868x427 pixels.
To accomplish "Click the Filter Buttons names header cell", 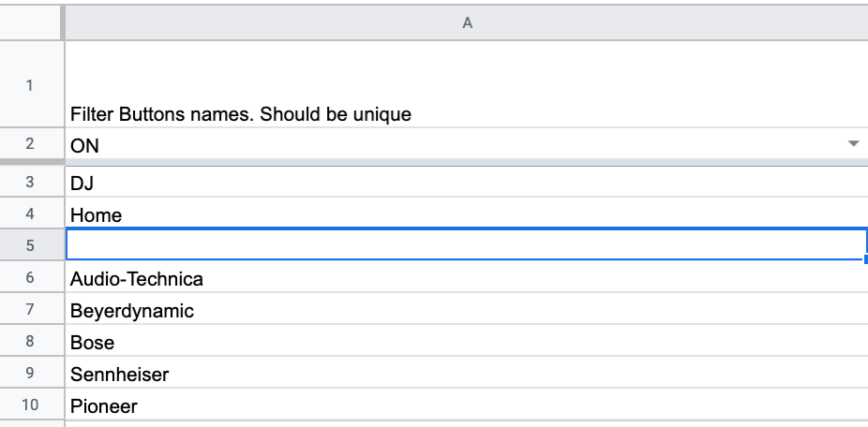I will (467, 84).
